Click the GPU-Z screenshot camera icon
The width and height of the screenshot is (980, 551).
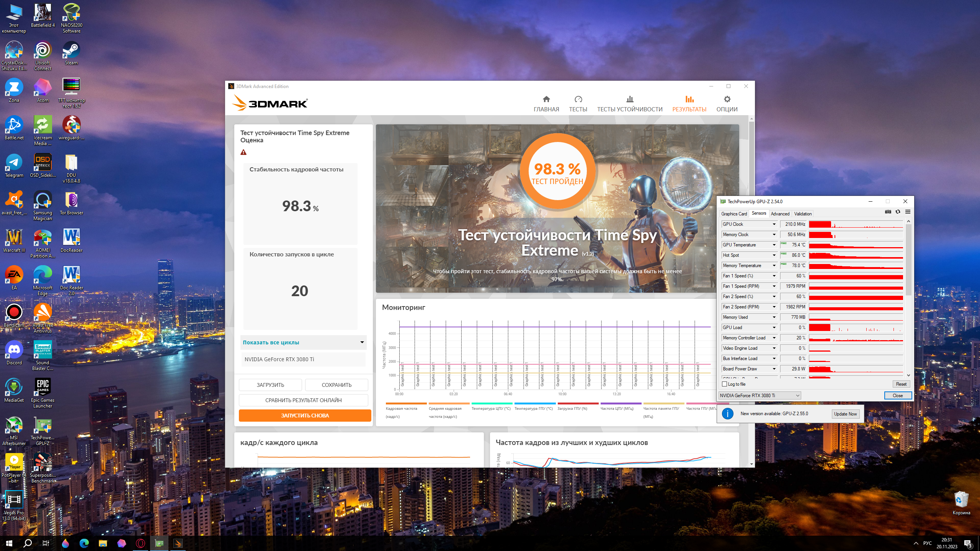888,212
